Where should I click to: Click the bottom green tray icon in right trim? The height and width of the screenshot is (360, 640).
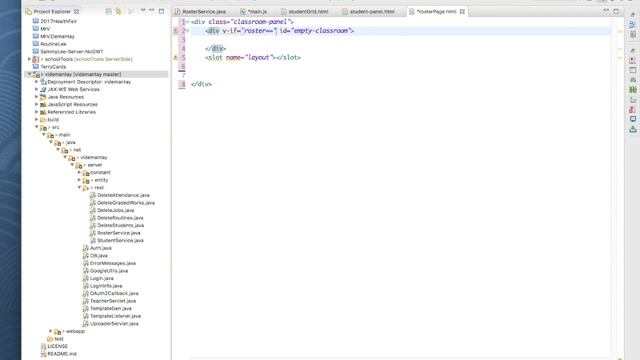633,129
